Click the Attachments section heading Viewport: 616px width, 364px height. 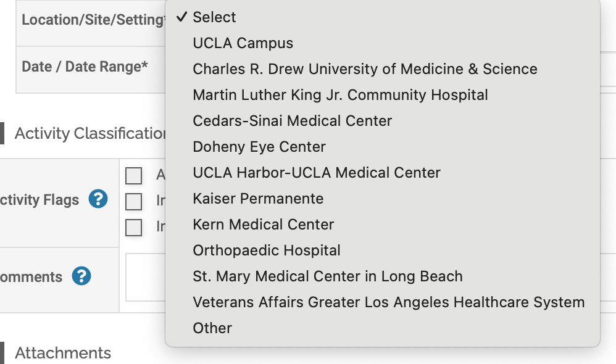coord(63,353)
